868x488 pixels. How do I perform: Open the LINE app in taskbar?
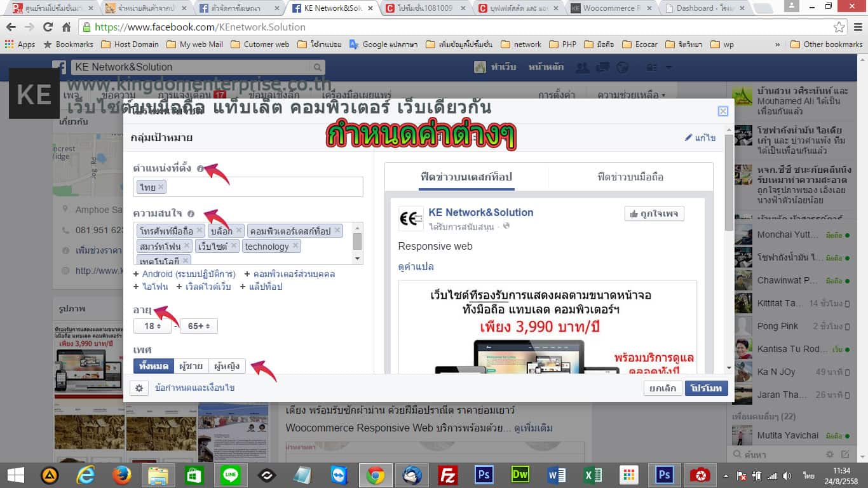pos(230,475)
